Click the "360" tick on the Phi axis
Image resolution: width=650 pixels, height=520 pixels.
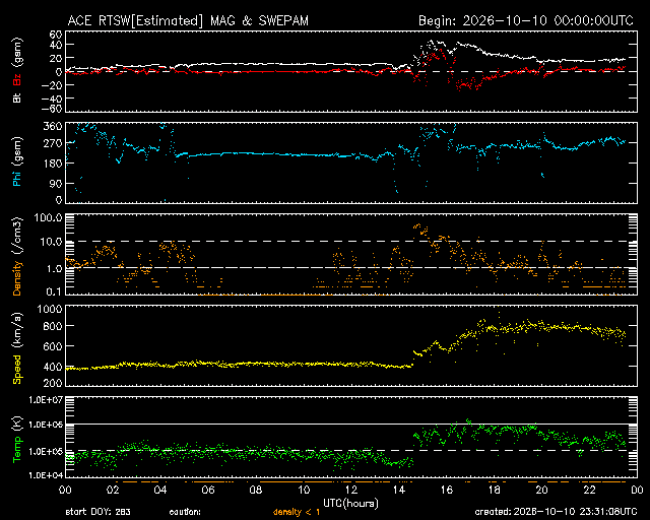(x=52, y=126)
